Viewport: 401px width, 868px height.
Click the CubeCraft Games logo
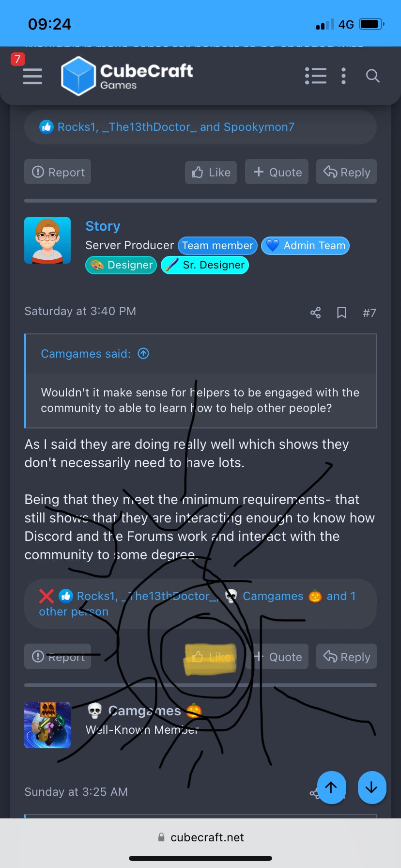click(x=127, y=76)
